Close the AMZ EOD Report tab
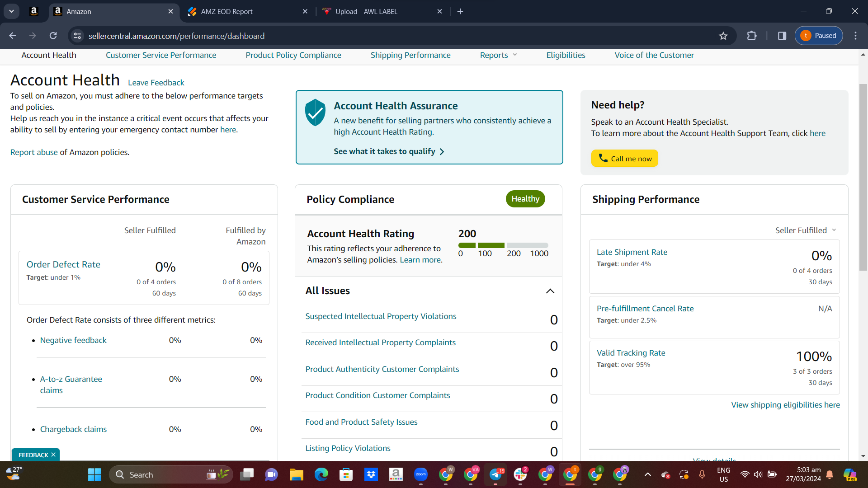This screenshot has height=488, width=868. pos(305,11)
